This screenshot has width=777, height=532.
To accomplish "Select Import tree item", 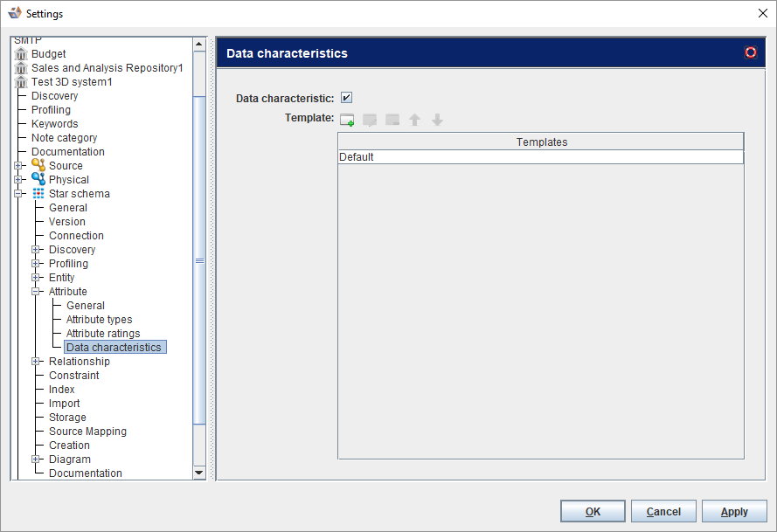I will coord(64,404).
